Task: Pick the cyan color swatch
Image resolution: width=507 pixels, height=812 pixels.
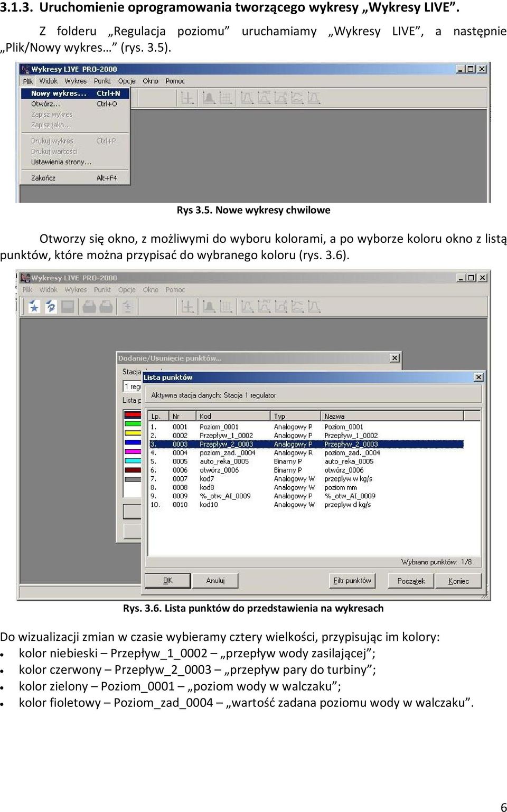Action: [x=133, y=461]
